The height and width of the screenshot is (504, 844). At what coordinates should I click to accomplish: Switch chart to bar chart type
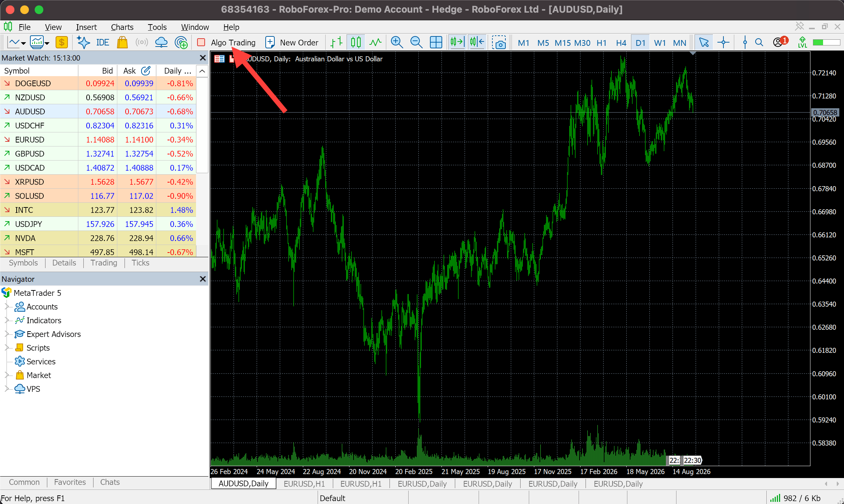336,43
